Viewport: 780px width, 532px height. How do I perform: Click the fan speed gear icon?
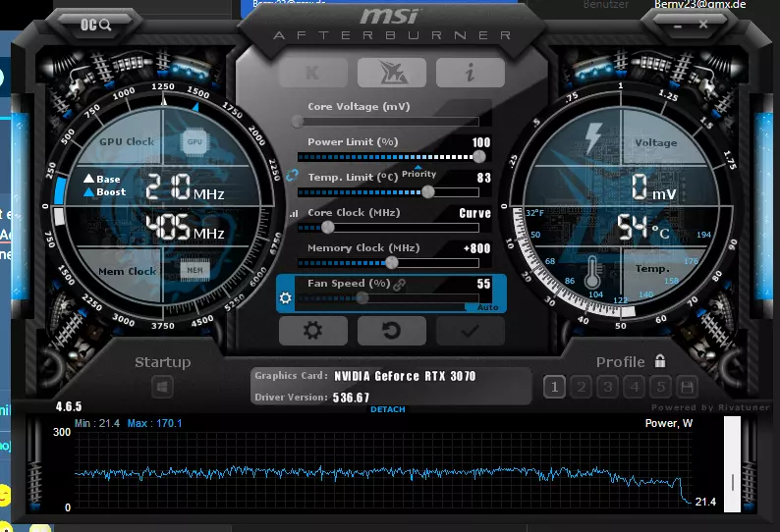(x=285, y=297)
